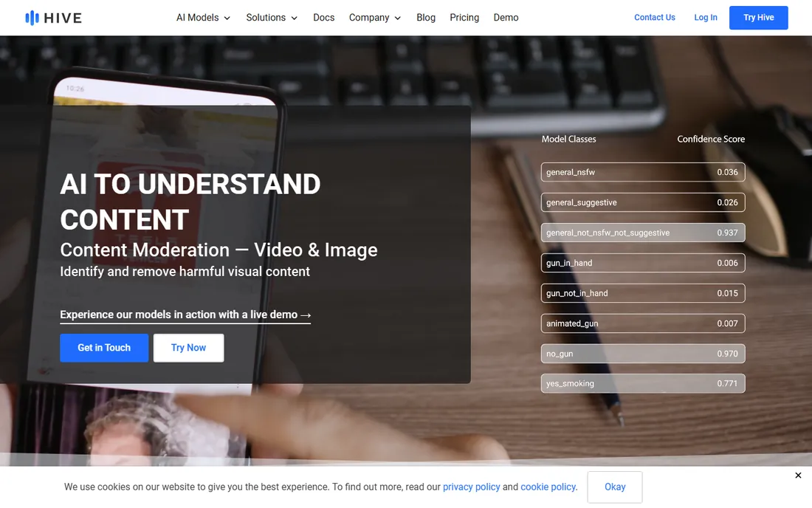
Task: Select the general_nsfw class row
Action: click(643, 173)
